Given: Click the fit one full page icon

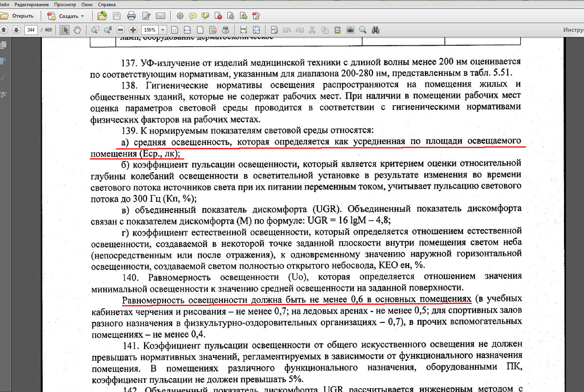Looking at the screenshot, I should pyautogui.click(x=200, y=30).
